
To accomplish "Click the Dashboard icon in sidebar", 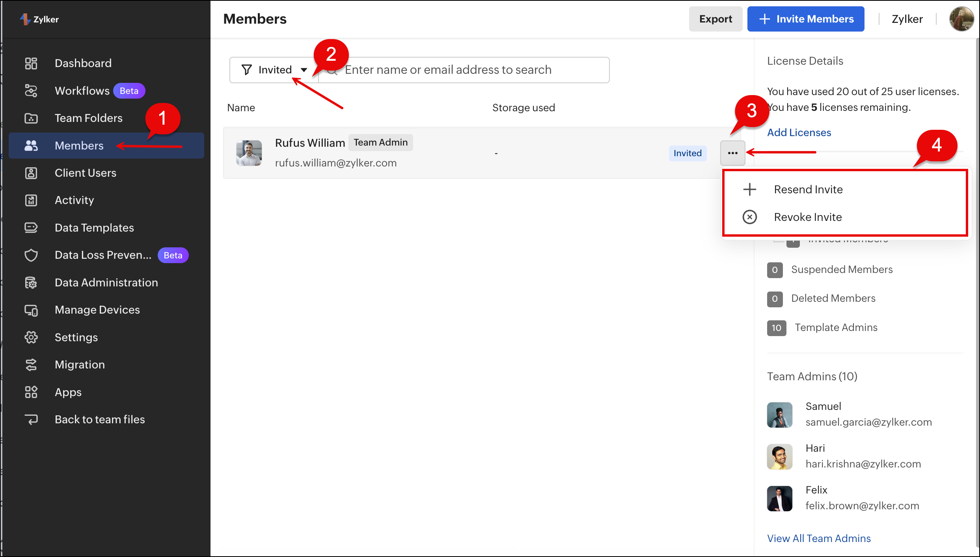I will point(31,63).
